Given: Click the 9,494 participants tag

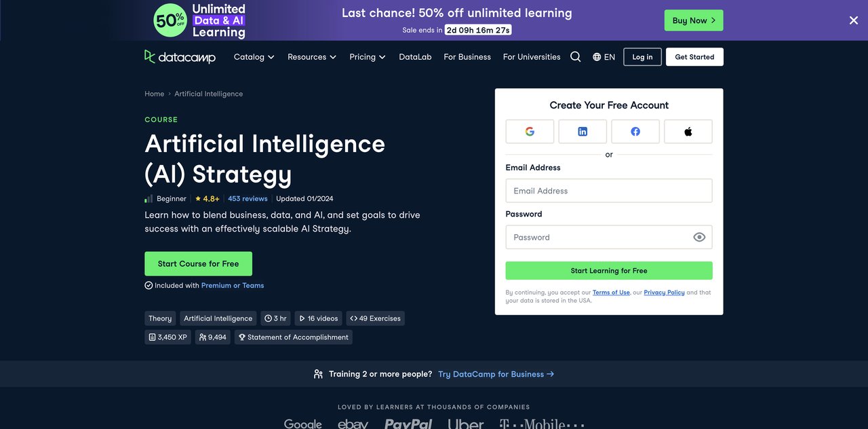Looking at the screenshot, I should coord(213,337).
